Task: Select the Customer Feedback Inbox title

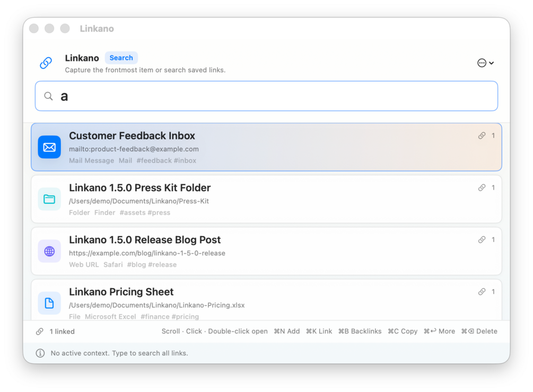Action: 132,136
